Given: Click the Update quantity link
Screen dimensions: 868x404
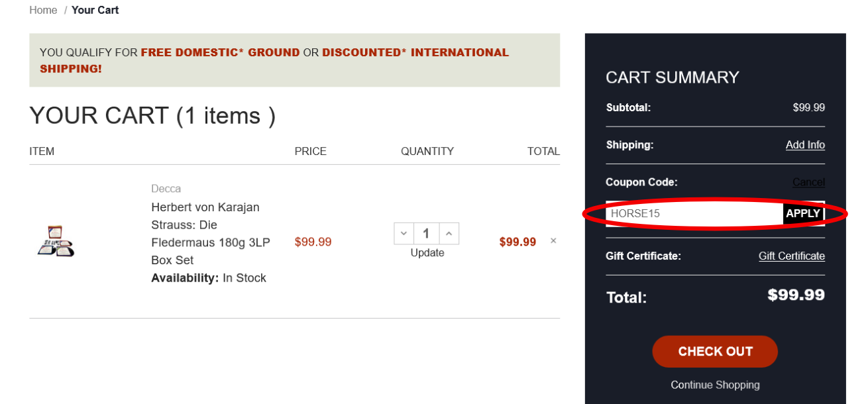Looking at the screenshot, I should click(427, 252).
